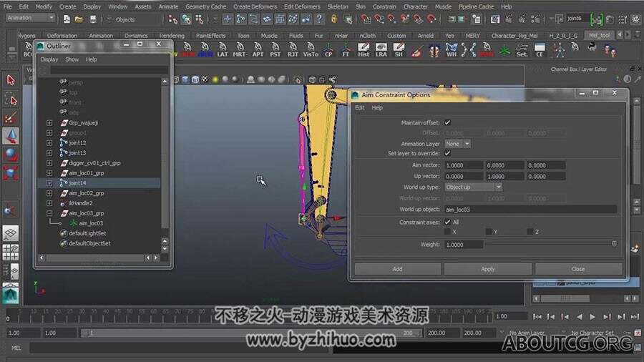Open the Constrain menu
The height and width of the screenshot is (362, 644).
tap(384, 6)
